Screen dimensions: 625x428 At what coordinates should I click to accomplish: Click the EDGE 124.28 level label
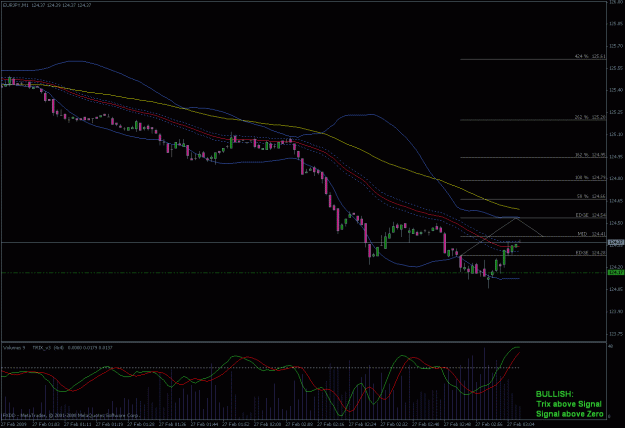coord(591,253)
